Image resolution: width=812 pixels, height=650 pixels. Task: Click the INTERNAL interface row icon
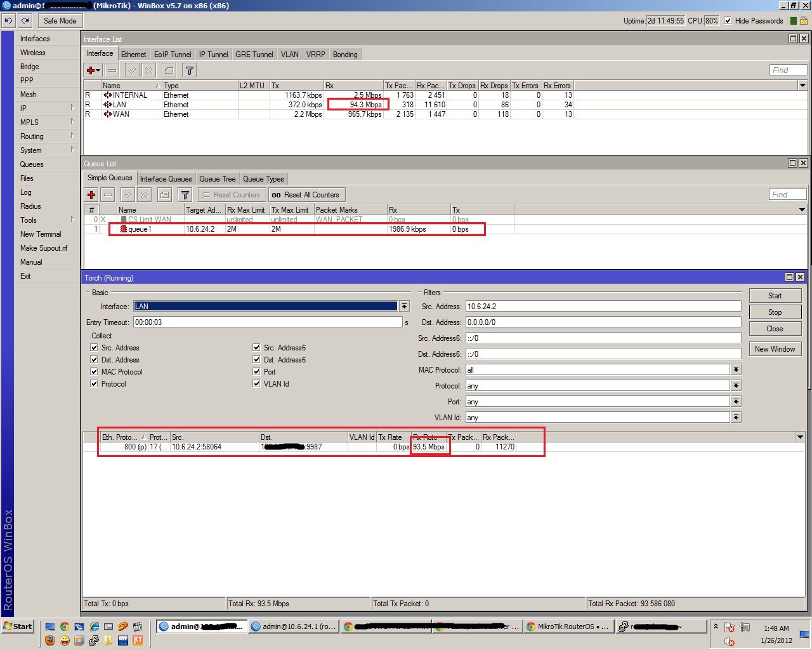point(107,95)
